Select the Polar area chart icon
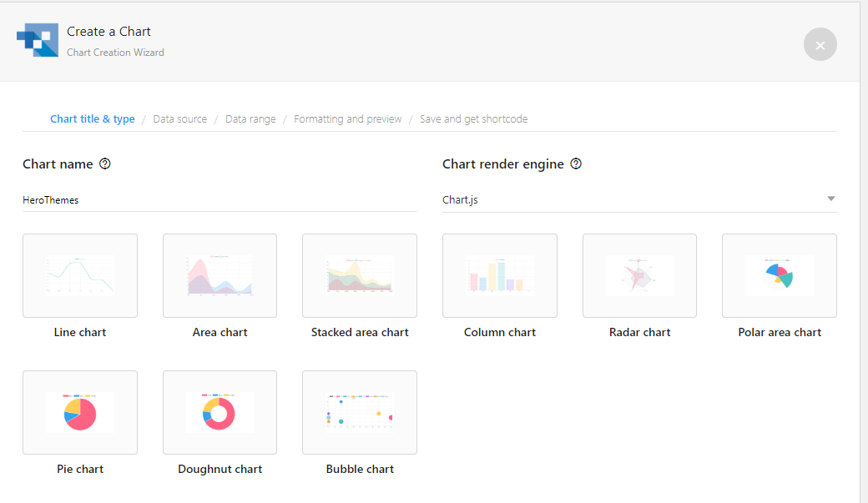 [x=780, y=275]
